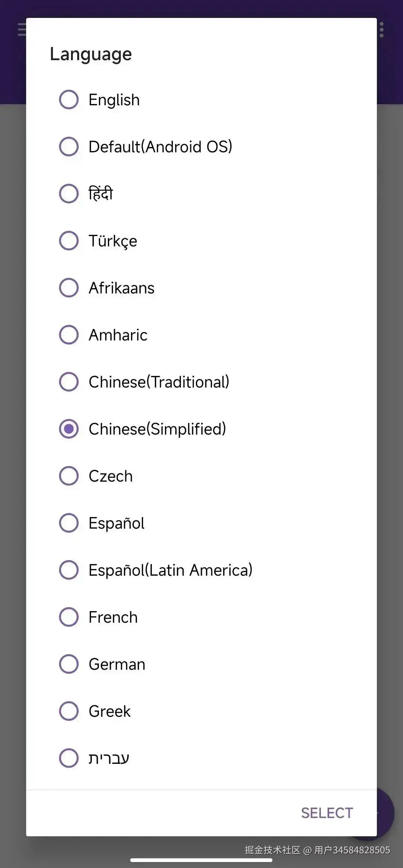
Task: Select Greek as the language
Action: [69, 711]
